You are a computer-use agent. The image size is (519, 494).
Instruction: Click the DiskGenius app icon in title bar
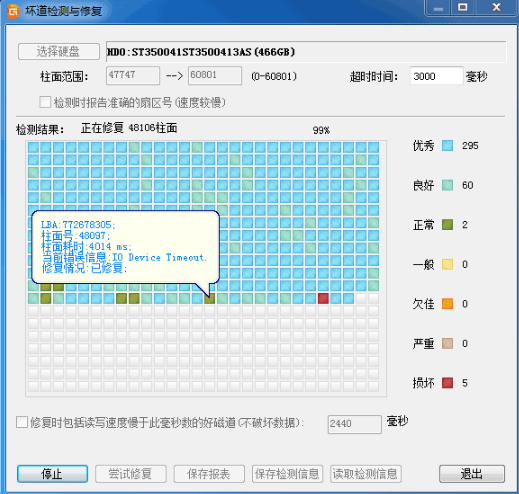point(13,11)
